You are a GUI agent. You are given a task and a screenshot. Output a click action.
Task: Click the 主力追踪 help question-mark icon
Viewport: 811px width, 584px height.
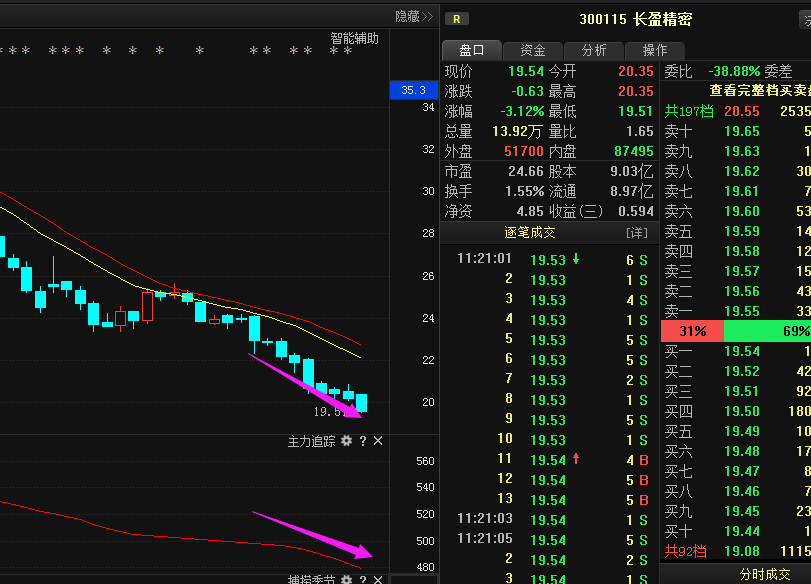(x=363, y=440)
